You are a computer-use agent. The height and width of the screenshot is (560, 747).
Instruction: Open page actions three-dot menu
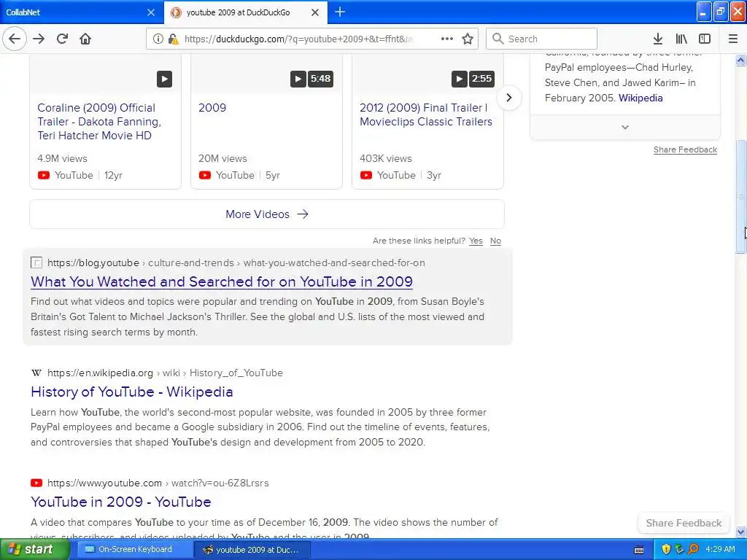(x=447, y=39)
